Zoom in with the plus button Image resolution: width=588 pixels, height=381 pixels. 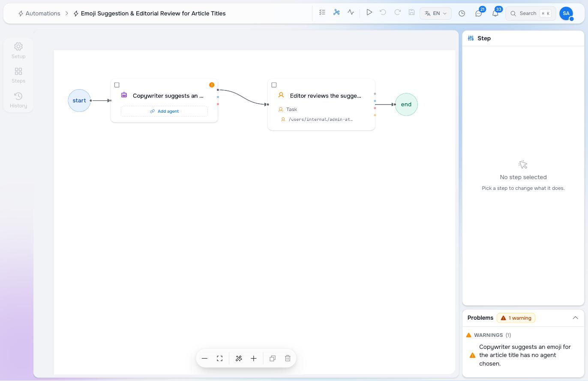tap(254, 358)
